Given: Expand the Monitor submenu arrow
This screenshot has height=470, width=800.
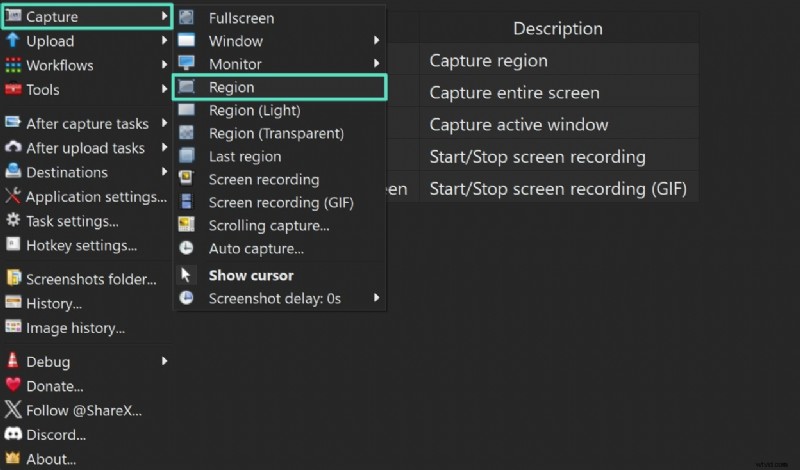Looking at the screenshot, I should (x=377, y=64).
